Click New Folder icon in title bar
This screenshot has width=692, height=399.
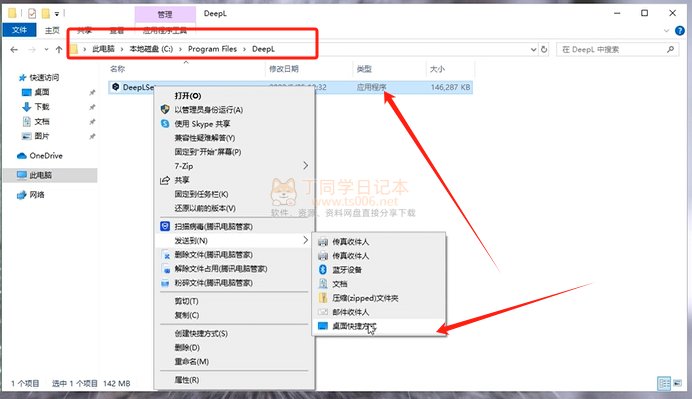click(x=45, y=14)
